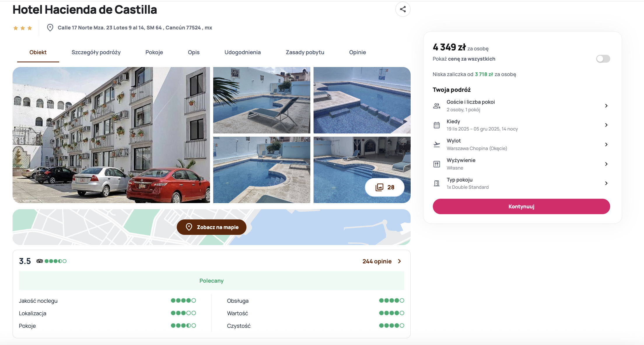644x345 pixels.
Task: Click the Jakość noclegu rating dots
Action: [x=183, y=300]
